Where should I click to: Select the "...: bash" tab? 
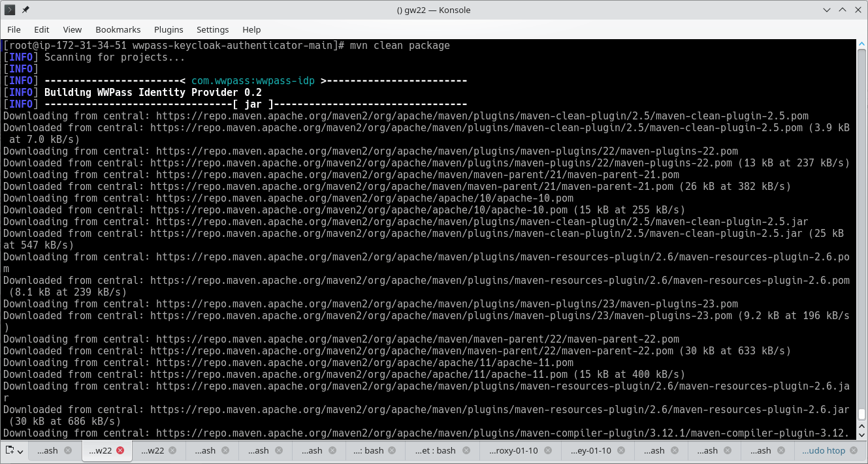tap(369, 450)
